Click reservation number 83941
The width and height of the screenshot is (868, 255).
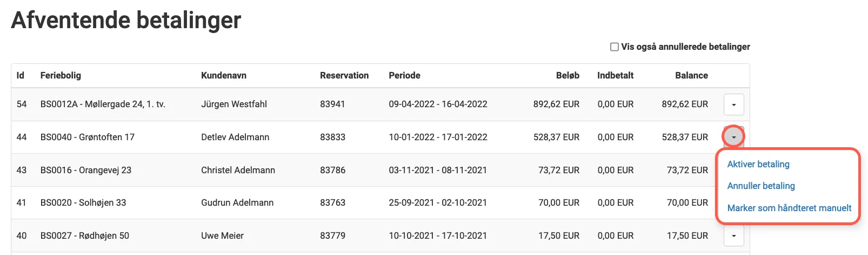pyautogui.click(x=332, y=104)
